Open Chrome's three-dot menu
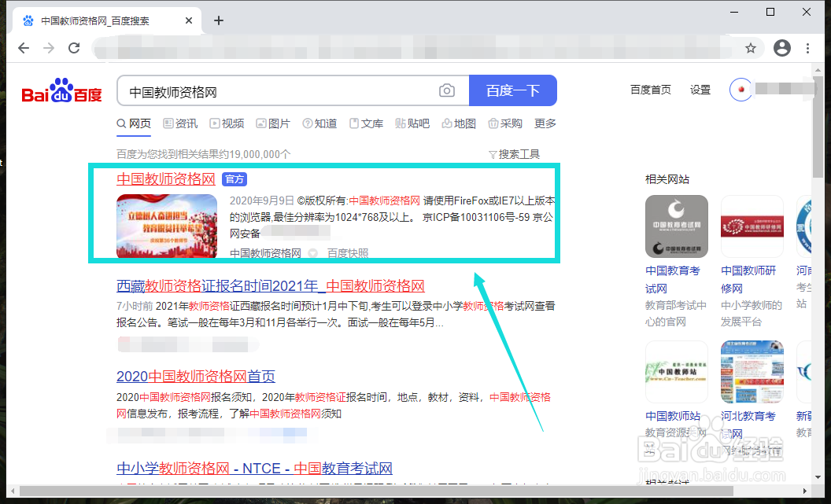831x504 pixels. click(807, 48)
